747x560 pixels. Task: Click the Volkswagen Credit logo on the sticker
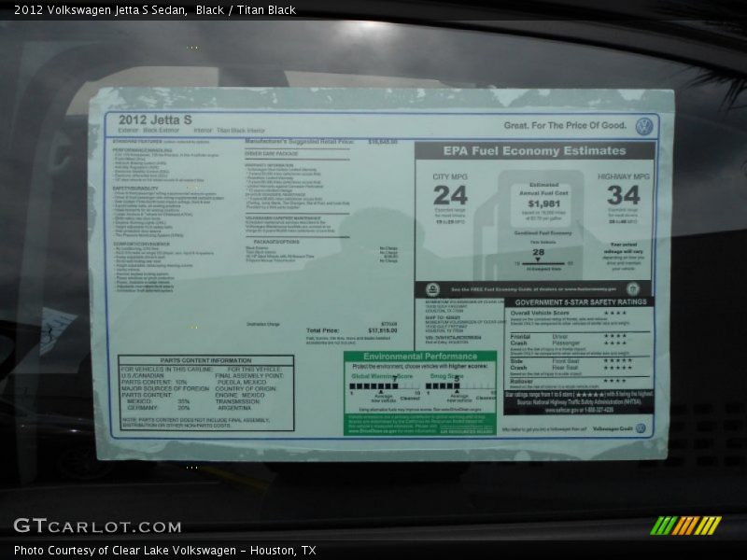pyautogui.click(x=641, y=428)
